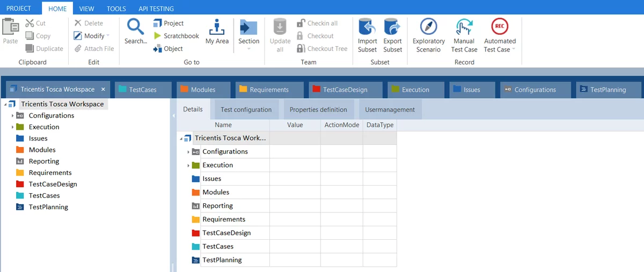Open the Execution workspace tab

pyautogui.click(x=415, y=90)
